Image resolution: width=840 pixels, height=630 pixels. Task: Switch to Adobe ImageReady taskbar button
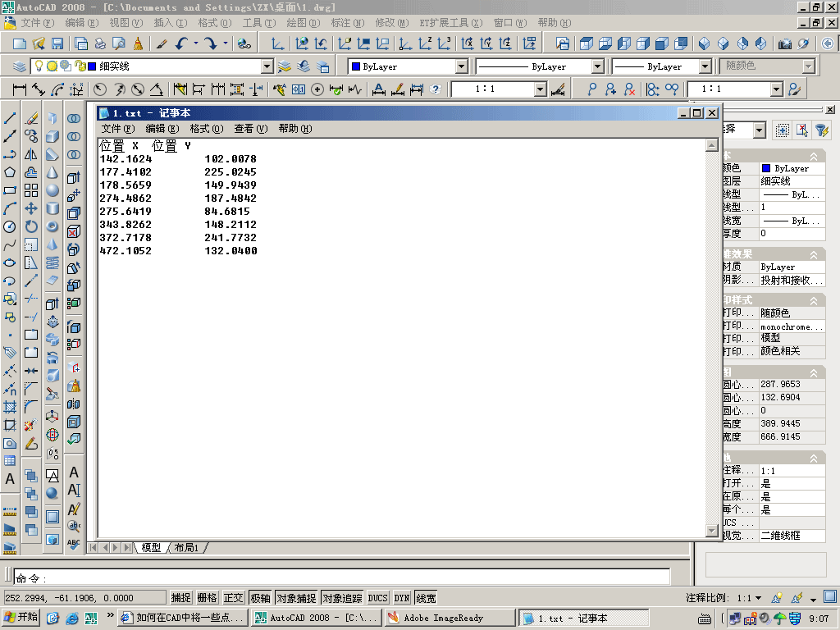[450, 618]
